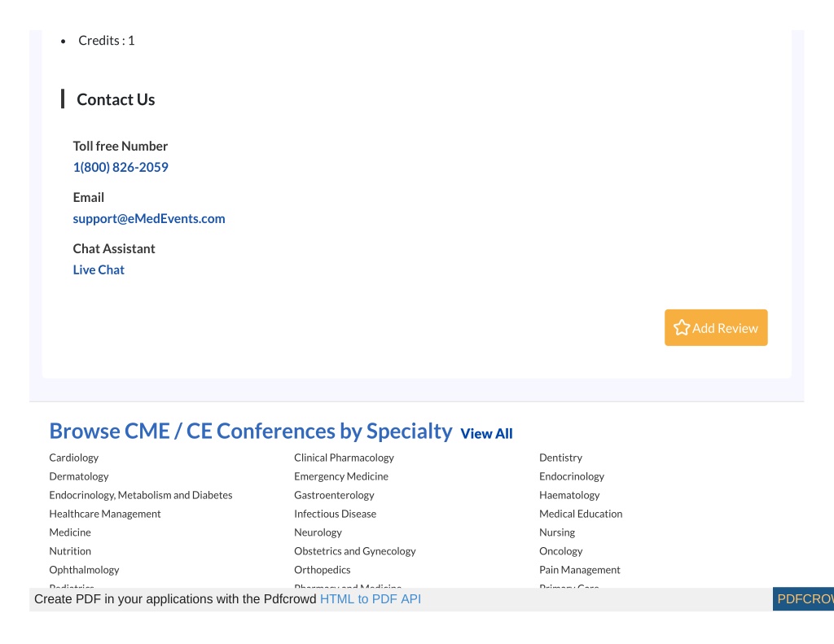Open the Pain Management link

pyautogui.click(x=580, y=570)
